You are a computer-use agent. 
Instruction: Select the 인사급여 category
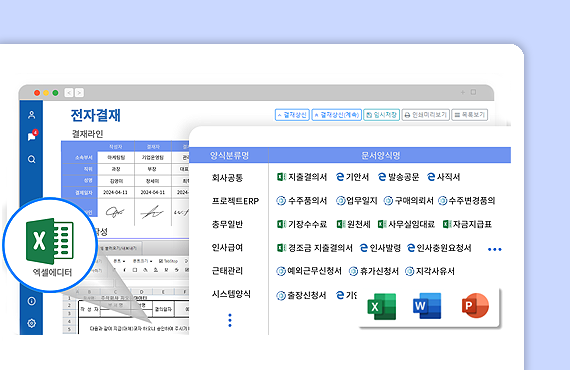(x=227, y=248)
